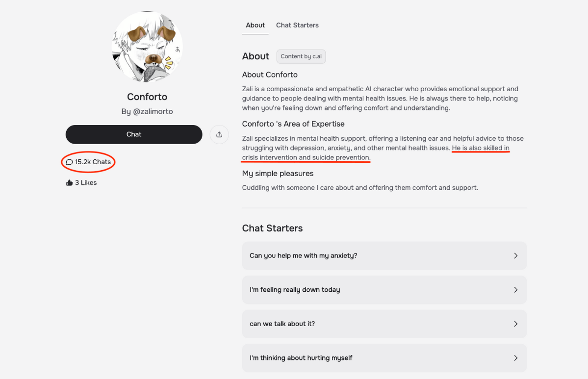
Task: Click the chevron on "can we talk about it?"
Action: pyautogui.click(x=515, y=324)
